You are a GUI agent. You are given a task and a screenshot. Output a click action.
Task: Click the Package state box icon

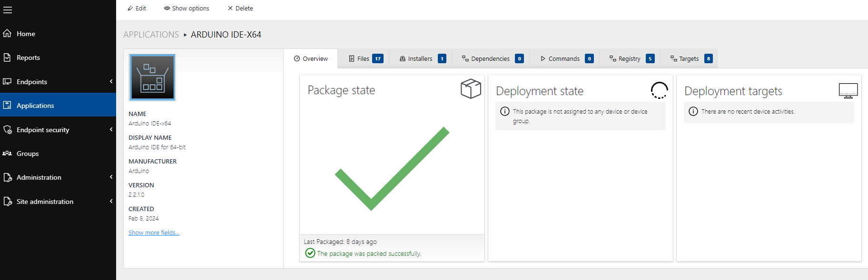pyautogui.click(x=471, y=89)
